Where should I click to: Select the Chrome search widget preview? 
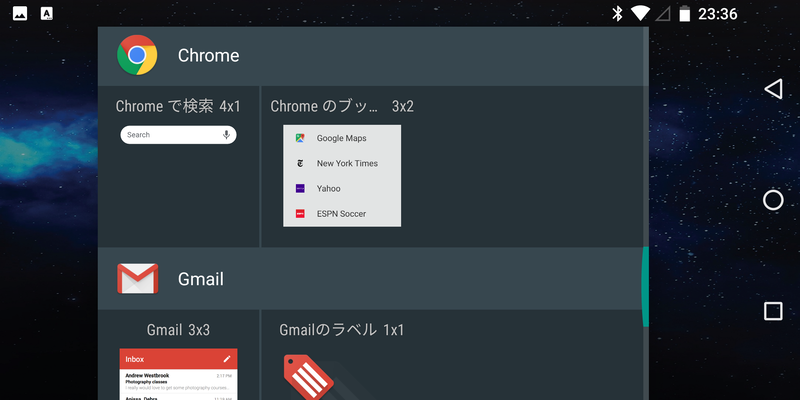(x=178, y=135)
